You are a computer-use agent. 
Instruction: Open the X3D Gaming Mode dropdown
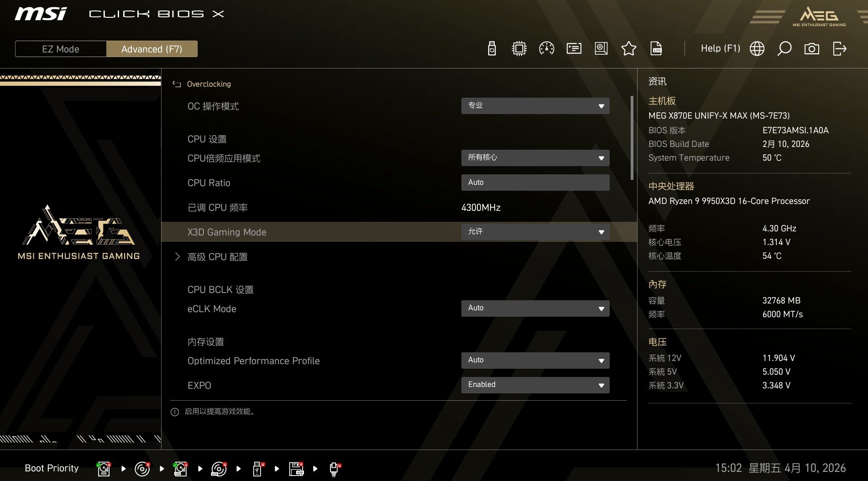pos(535,232)
